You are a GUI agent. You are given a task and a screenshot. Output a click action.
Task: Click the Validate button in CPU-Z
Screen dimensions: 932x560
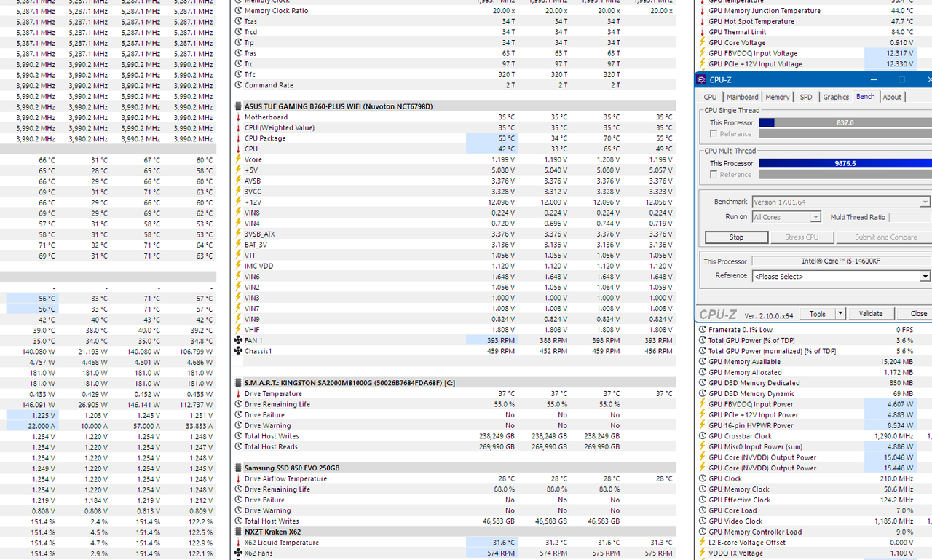tap(871, 314)
